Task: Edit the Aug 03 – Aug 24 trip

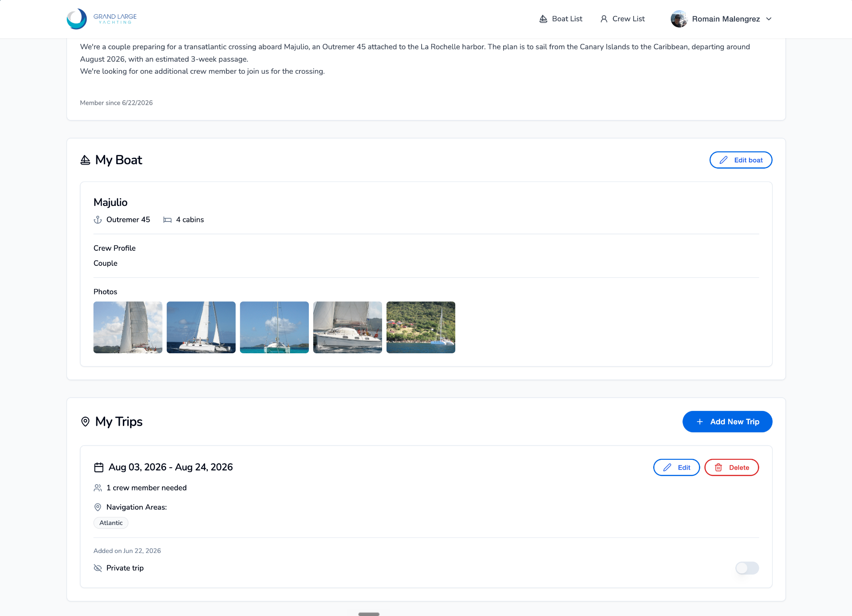Action: [676, 467]
